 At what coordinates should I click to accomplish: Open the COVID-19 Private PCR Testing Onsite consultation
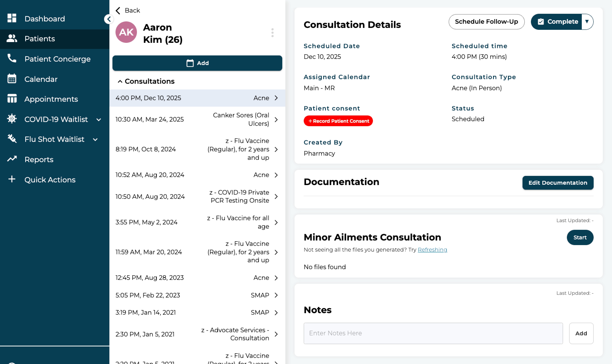[x=197, y=197]
